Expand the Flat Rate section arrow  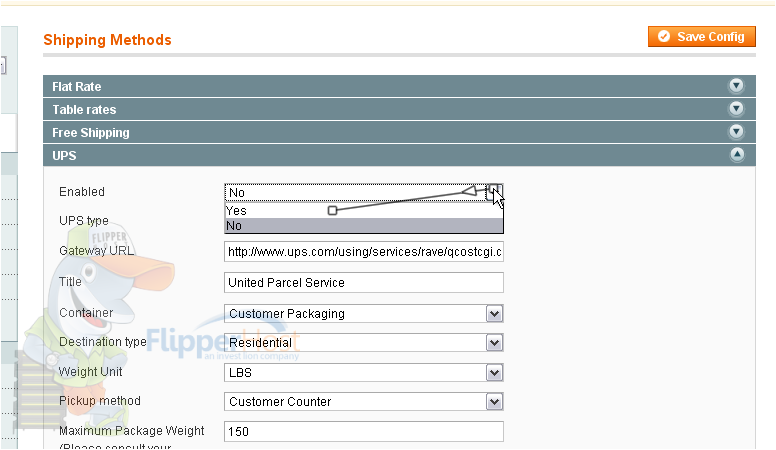coord(736,86)
